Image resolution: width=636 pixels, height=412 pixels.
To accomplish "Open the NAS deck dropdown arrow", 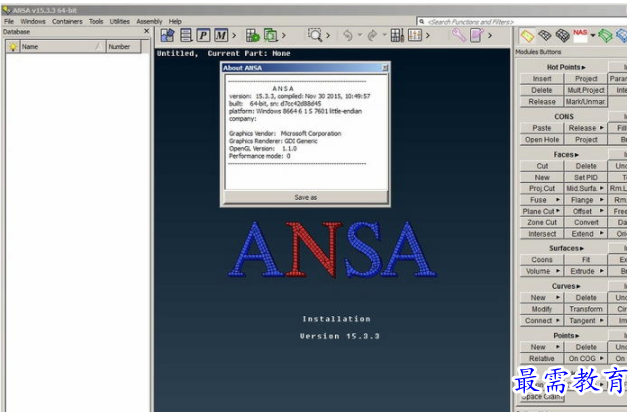I will point(593,36).
